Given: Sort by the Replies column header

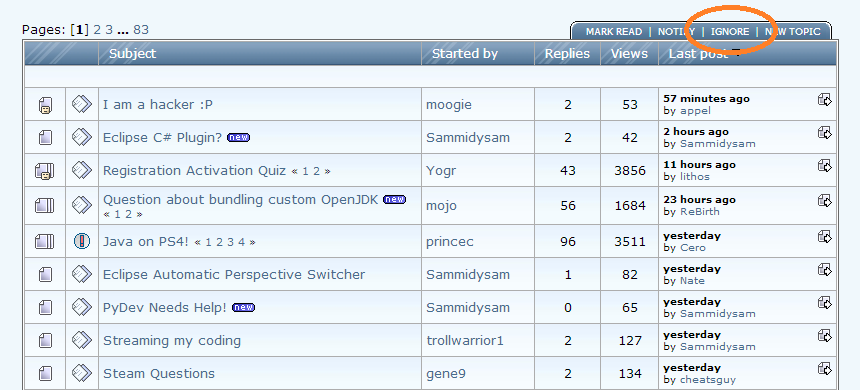Looking at the screenshot, I should [x=567, y=53].
